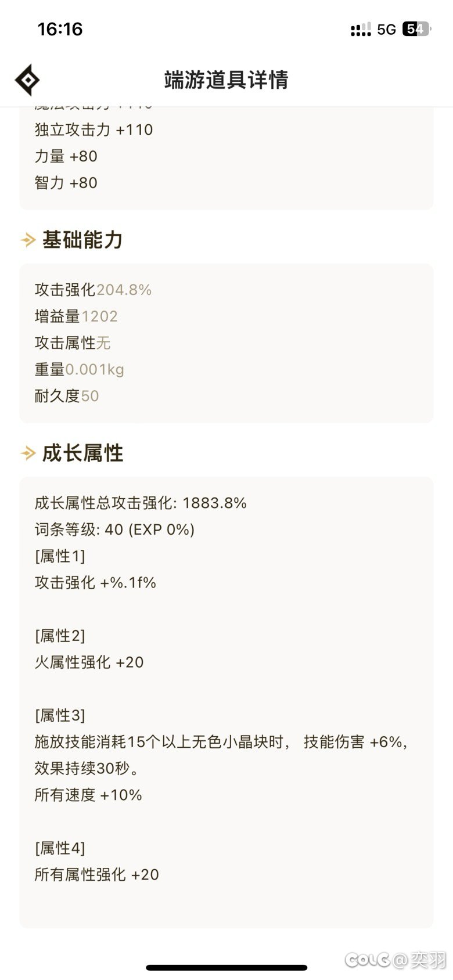Tap the 增益量 1202 row

76,316
